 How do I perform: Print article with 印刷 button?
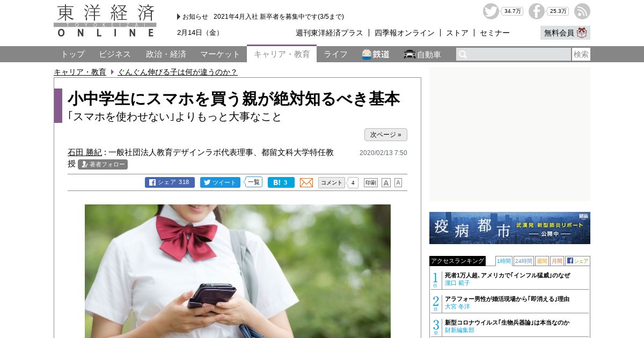click(x=371, y=182)
